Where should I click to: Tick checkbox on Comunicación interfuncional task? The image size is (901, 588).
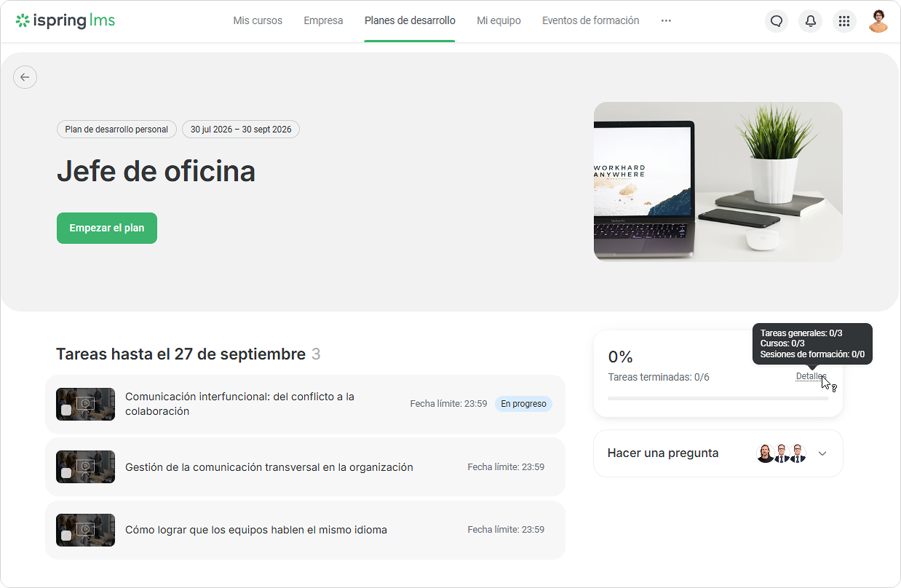66,410
